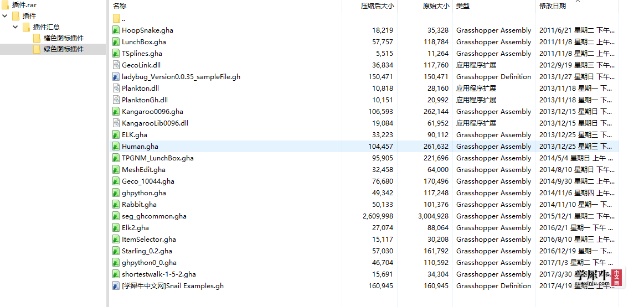Click the PlanktonGh.dll file icon
Viewport: 644px width, 307px height.
click(116, 100)
